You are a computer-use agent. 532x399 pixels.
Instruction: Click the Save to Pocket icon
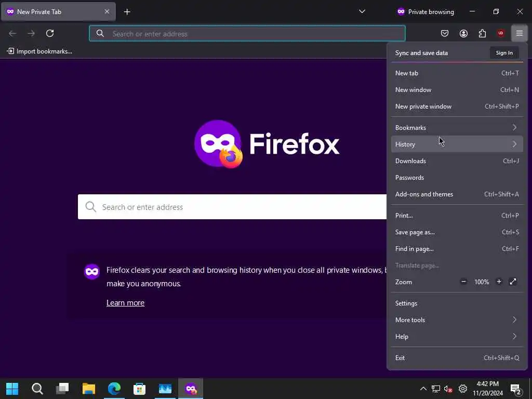pyautogui.click(x=445, y=33)
